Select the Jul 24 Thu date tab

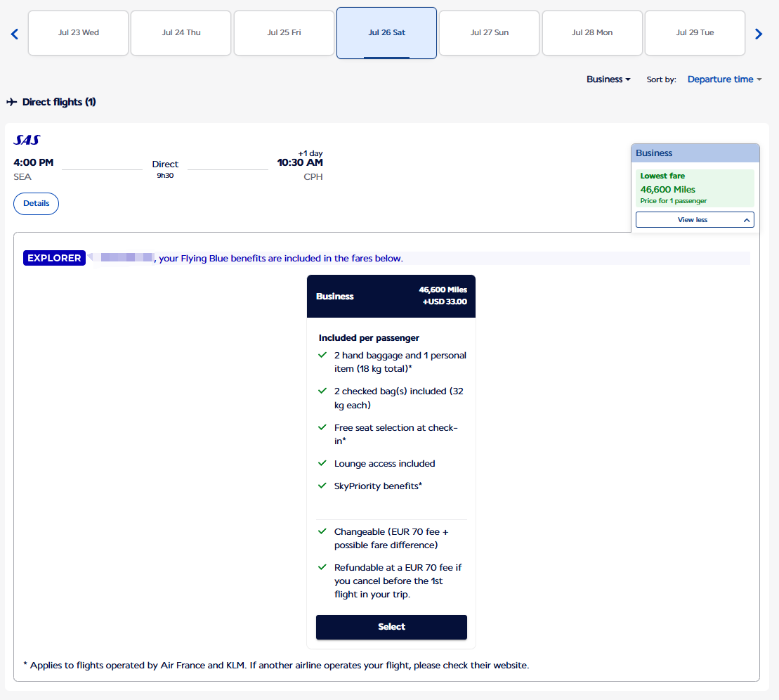point(181,33)
